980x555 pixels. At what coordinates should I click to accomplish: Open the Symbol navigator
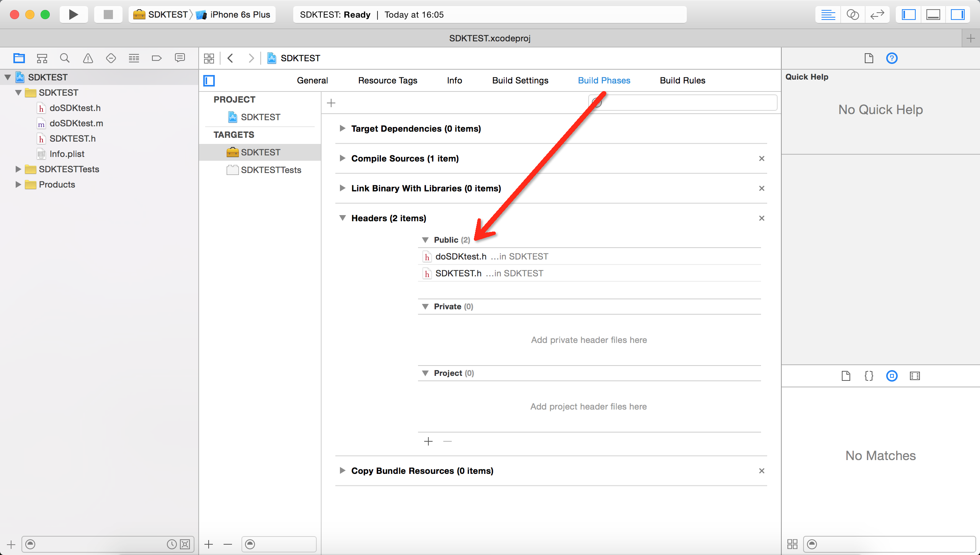(42, 58)
